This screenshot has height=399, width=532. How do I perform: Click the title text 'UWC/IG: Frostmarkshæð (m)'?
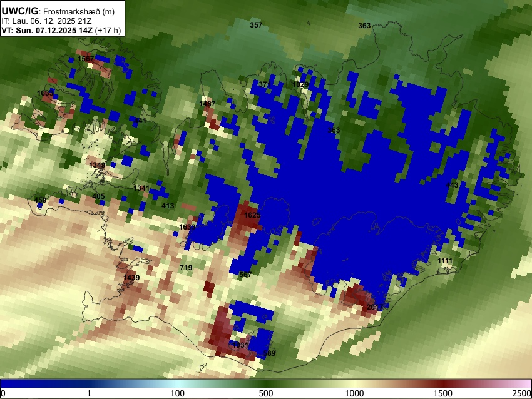click(x=58, y=11)
